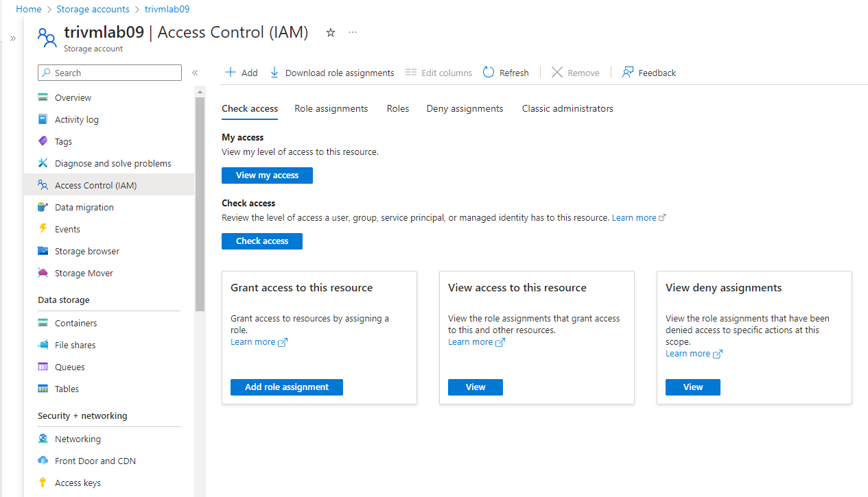Click Download role assignments arrow icon

pos(274,73)
